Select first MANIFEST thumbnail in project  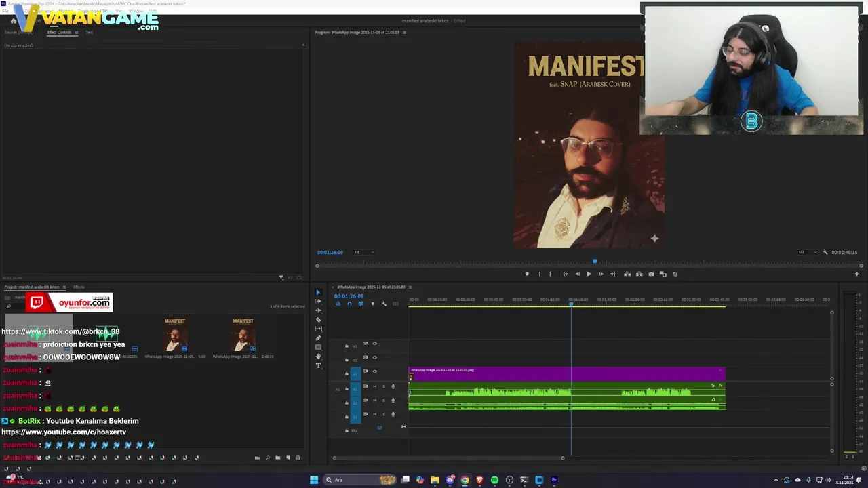click(175, 335)
